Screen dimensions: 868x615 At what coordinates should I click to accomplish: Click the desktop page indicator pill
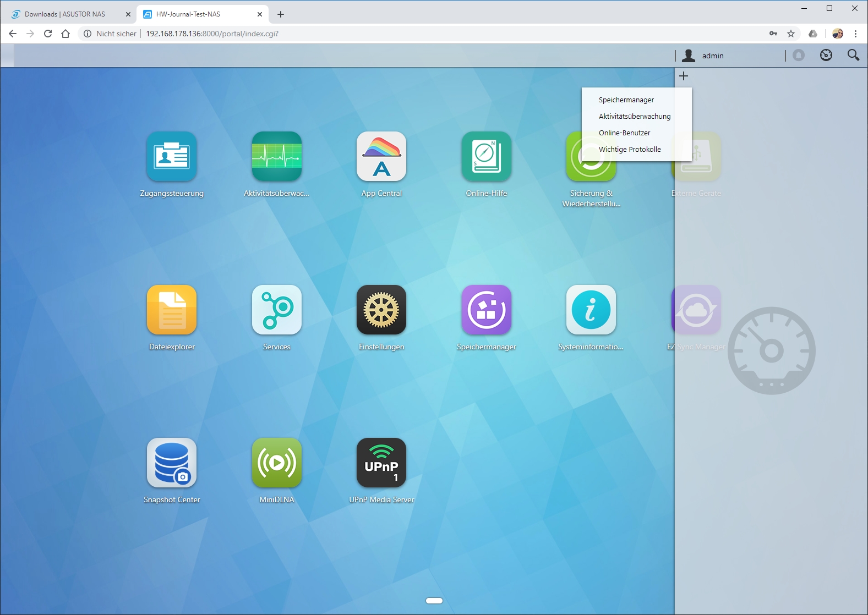pyautogui.click(x=434, y=601)
